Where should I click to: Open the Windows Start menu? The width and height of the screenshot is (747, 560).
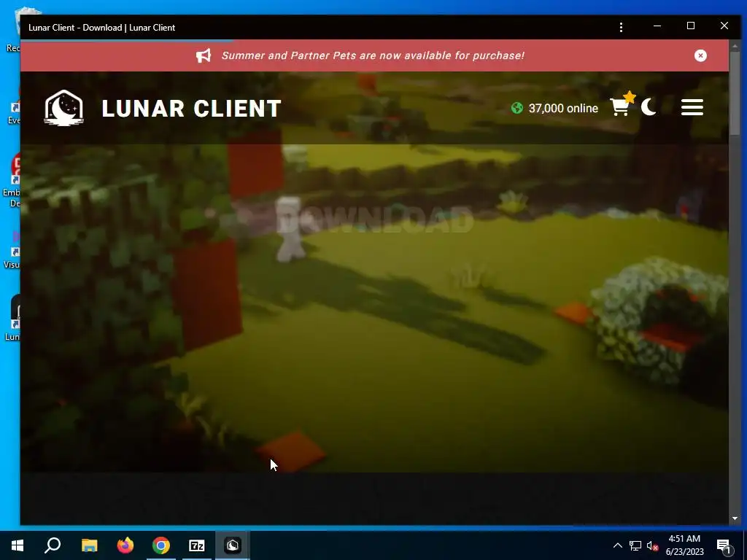point(18,545)
